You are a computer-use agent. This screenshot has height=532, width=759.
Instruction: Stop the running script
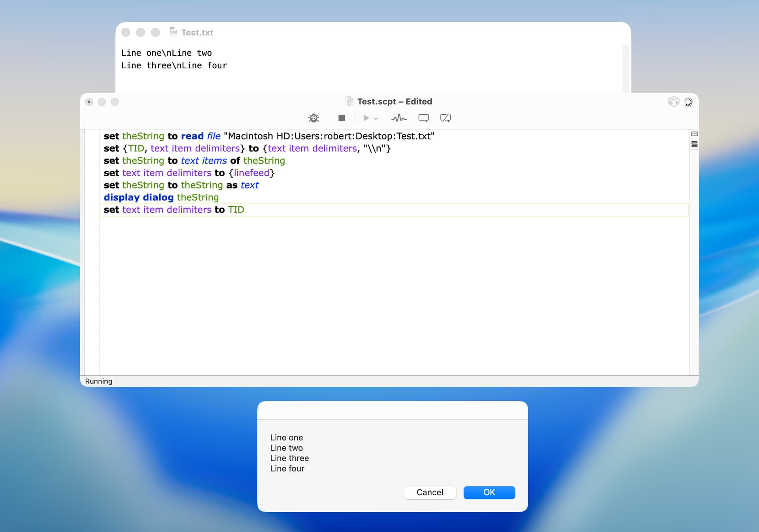pyautogui.click(x=342, y=118)
